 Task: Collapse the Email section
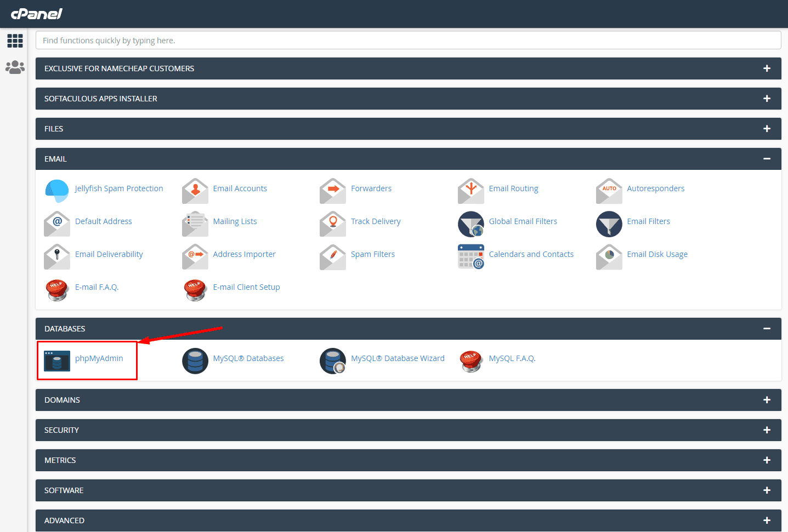tap(767, 159)
